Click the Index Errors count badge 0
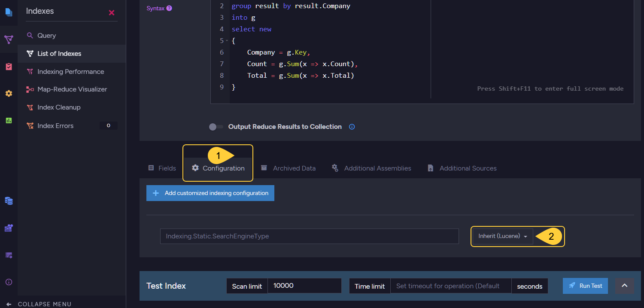The width and height of the screenshot is (644, 308). click(109, 126)
